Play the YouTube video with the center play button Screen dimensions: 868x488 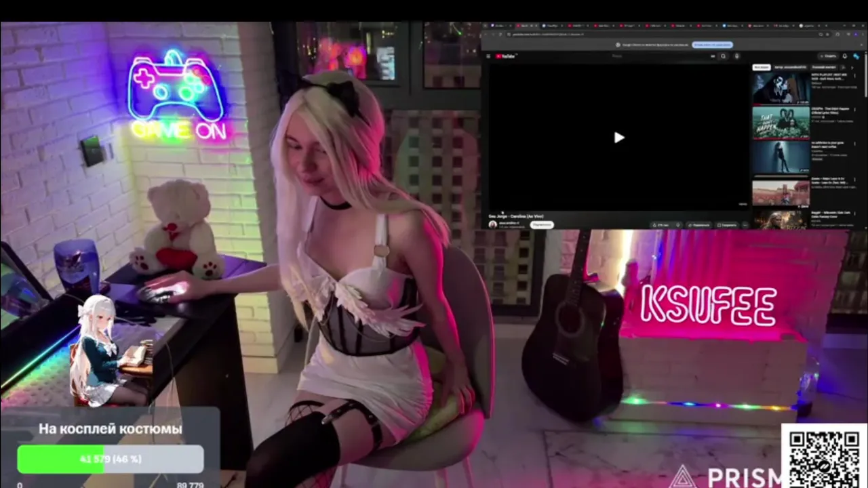click(x=619, y=138)
